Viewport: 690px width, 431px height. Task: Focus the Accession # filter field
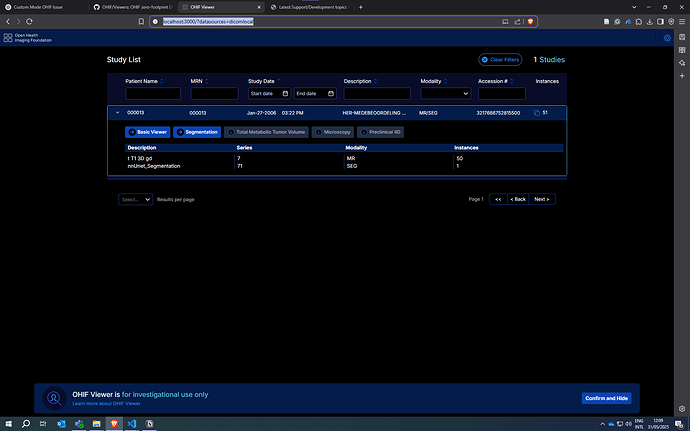pos(502,93)
